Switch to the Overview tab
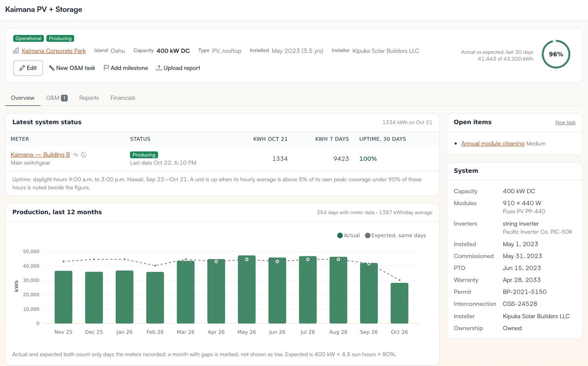588x366 pixels. [x=23, y=98]
